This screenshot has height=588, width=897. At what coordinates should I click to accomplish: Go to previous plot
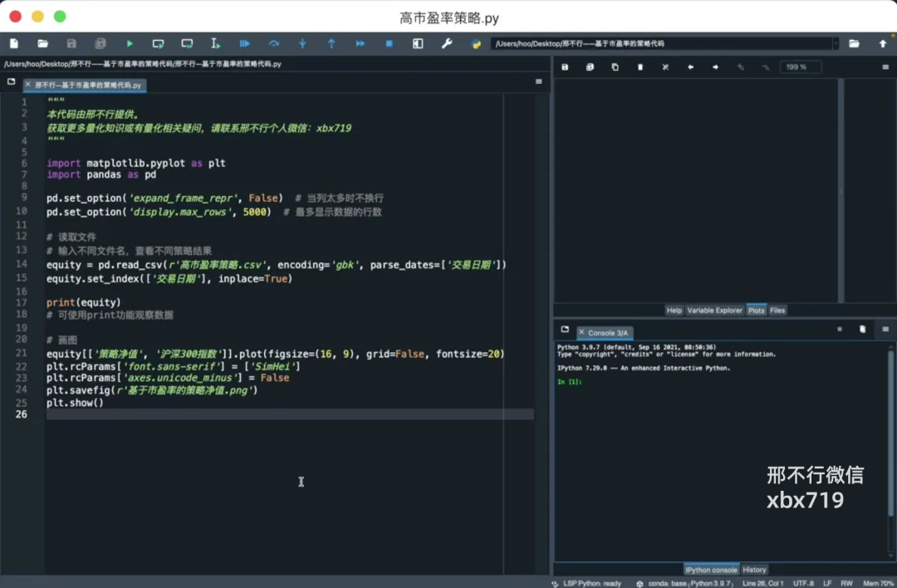tap(690, 67)
